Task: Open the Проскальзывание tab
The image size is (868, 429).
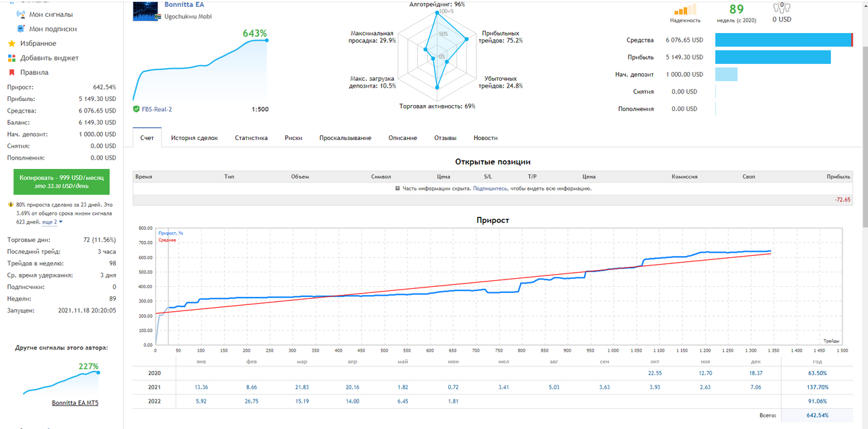Action: (x=345, y=138)
